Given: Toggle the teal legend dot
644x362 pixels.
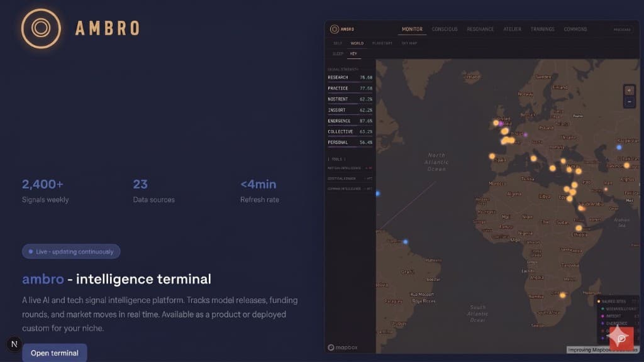Looking at the screenshot, I should (602, 309).
